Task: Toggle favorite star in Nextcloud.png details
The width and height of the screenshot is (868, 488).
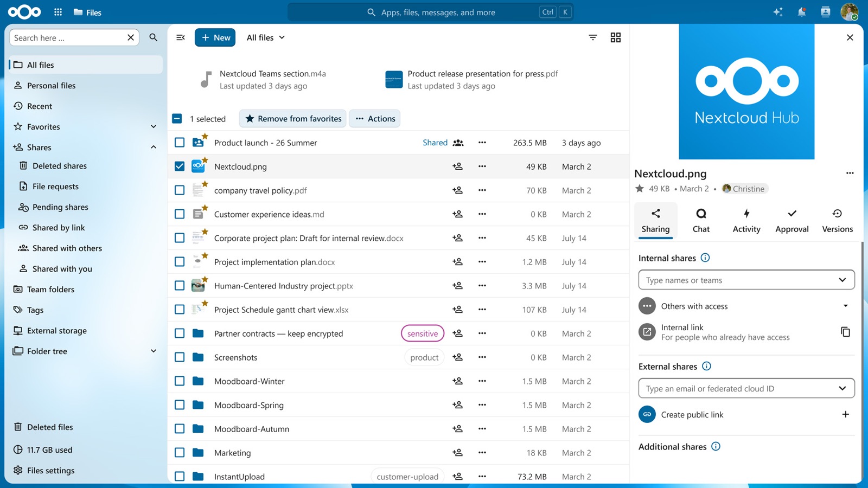Action: click(x=640, y=189)
